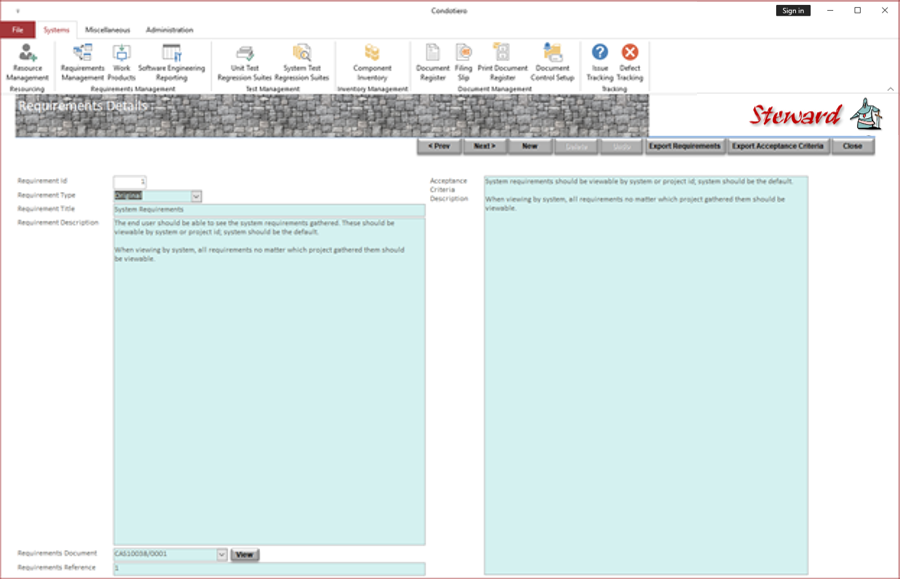Click the greyed-out Undo button

(x=622, y=146)
